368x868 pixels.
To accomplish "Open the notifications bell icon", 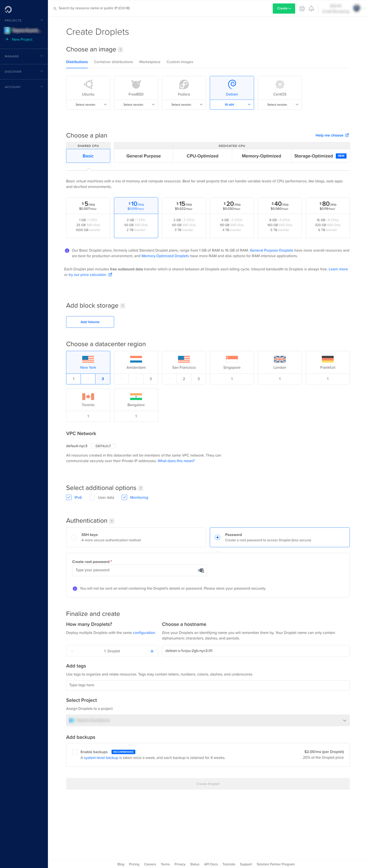I will pyautogui.click(x=311, y=8).
